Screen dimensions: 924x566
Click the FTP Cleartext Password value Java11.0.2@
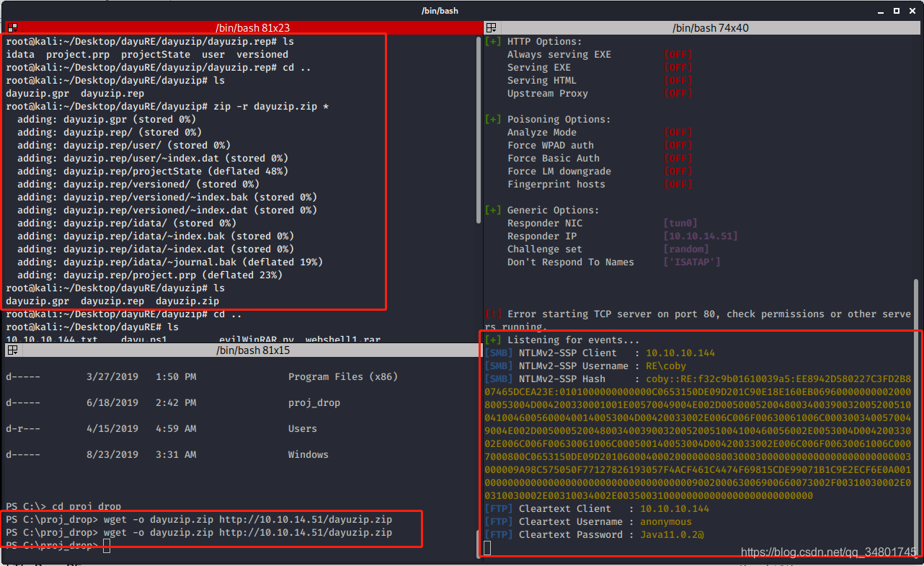[672, 535]
